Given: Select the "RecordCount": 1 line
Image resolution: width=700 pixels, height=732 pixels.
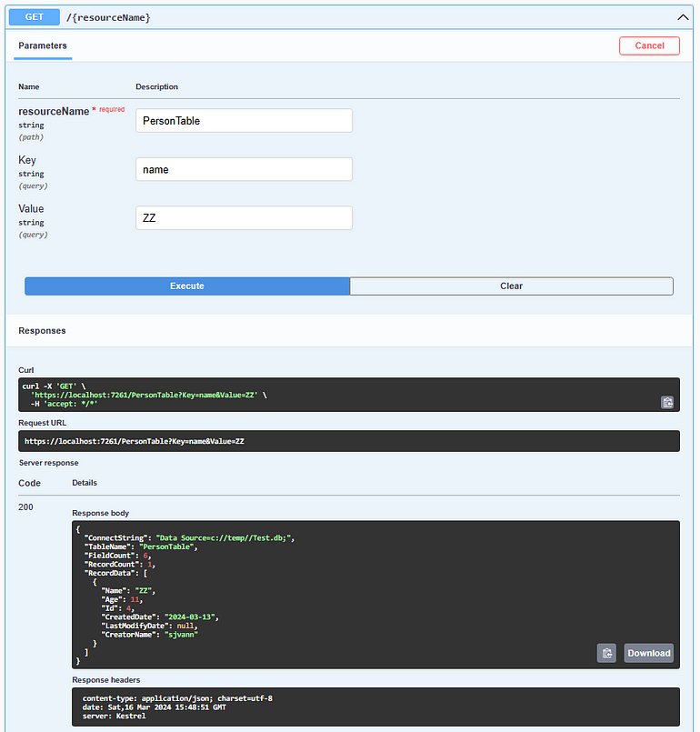Looking at the screenshot, I should [x=119, y=565].
